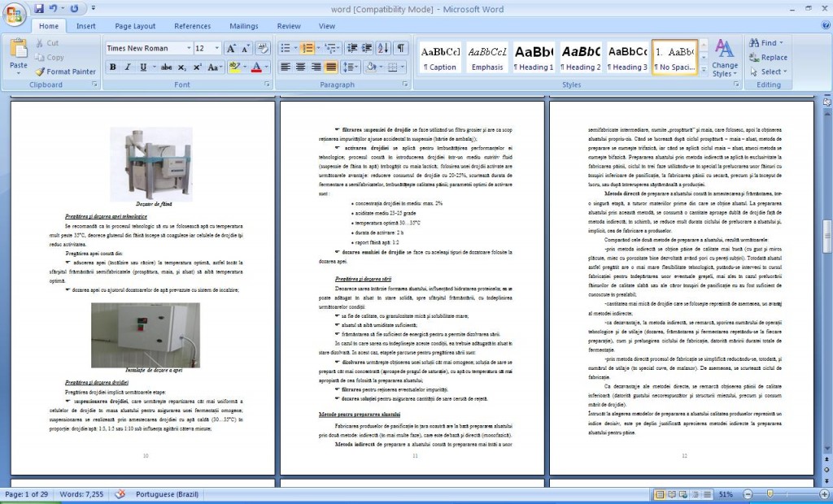
Task: Click the Replace button
Action: coord(768,58)
